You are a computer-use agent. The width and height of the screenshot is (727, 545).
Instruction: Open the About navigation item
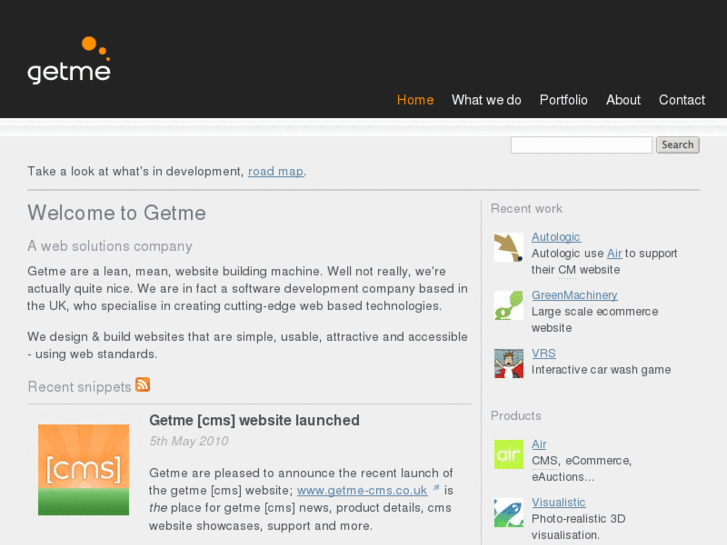[623, 100]
